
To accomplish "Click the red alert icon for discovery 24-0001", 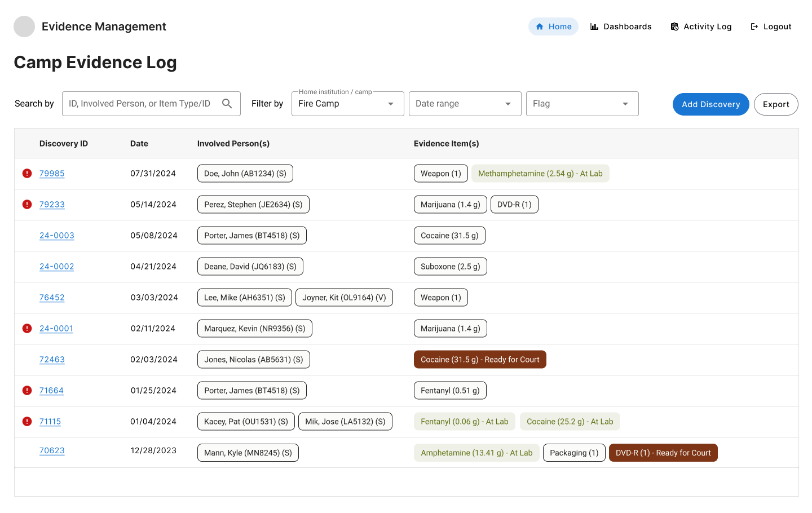I will point(27,328).
